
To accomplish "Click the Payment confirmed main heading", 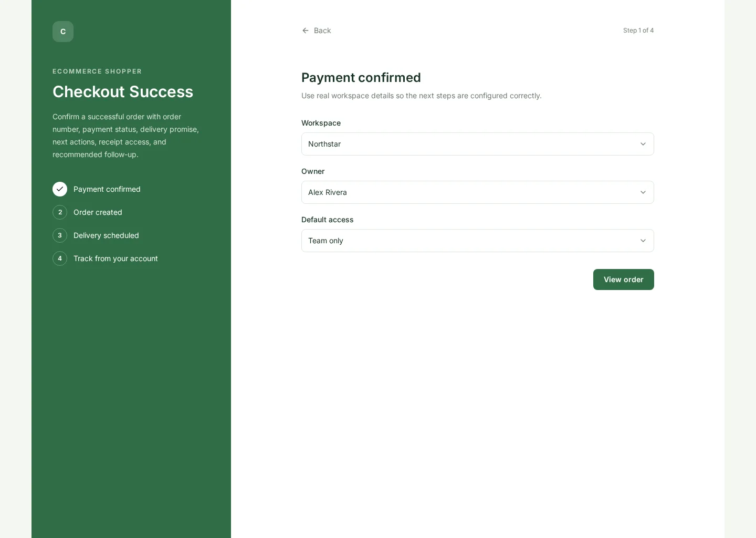I will [x=361, y=78].
